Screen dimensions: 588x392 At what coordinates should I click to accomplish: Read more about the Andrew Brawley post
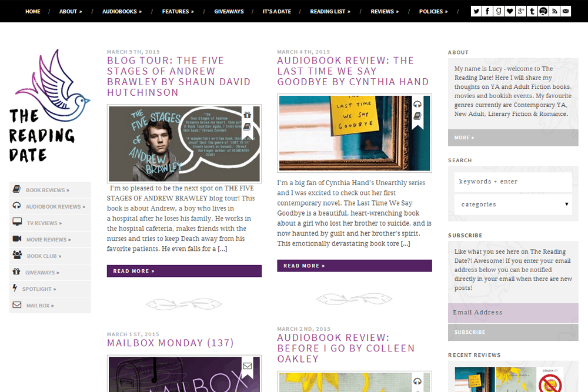pyautogui.click(x=184, y=271)
